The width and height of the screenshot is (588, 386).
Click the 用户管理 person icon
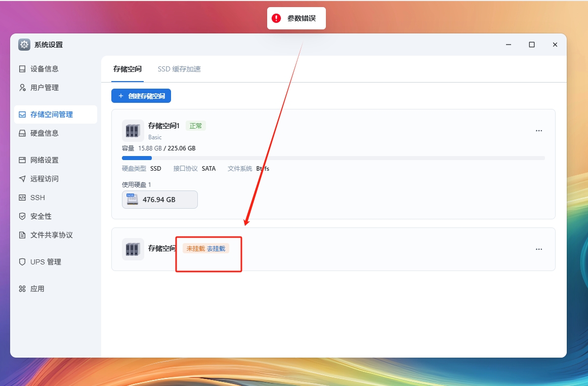[22, 88]
